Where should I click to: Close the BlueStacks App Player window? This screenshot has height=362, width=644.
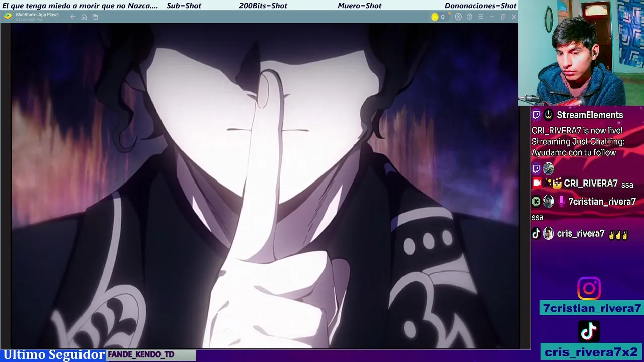click(x=514, y=17)
